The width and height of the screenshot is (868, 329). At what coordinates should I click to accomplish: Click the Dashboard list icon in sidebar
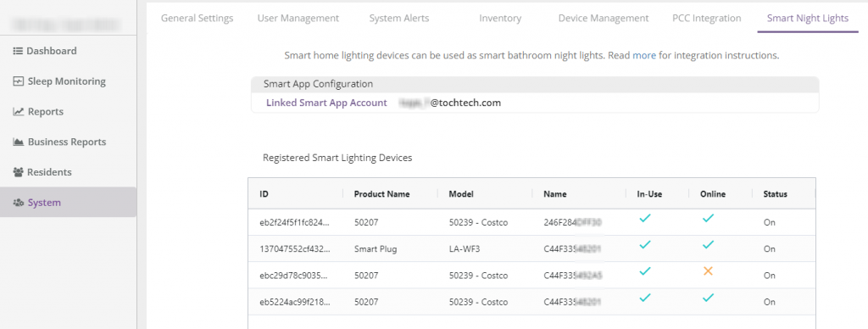click(18, 51)
